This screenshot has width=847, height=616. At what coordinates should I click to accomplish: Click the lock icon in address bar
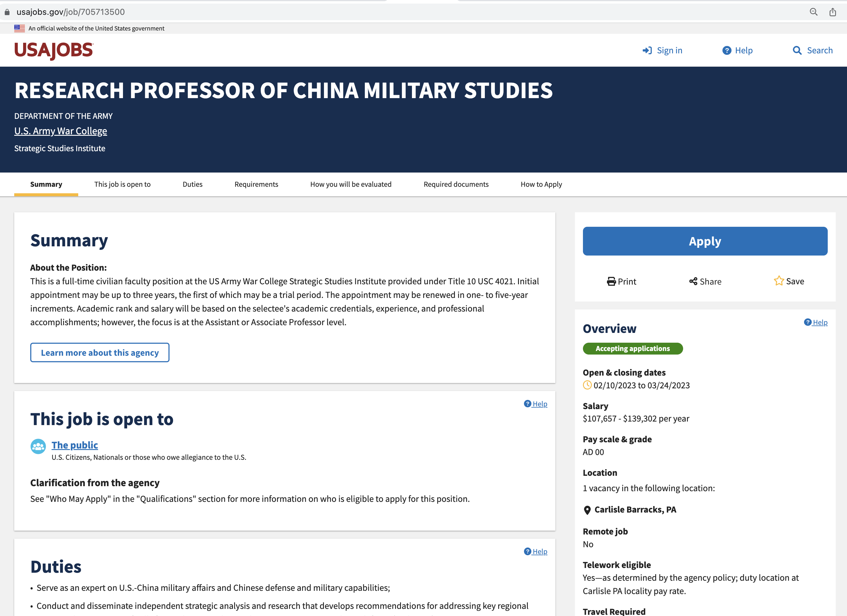pyautogui.click(x=7, y=12)
